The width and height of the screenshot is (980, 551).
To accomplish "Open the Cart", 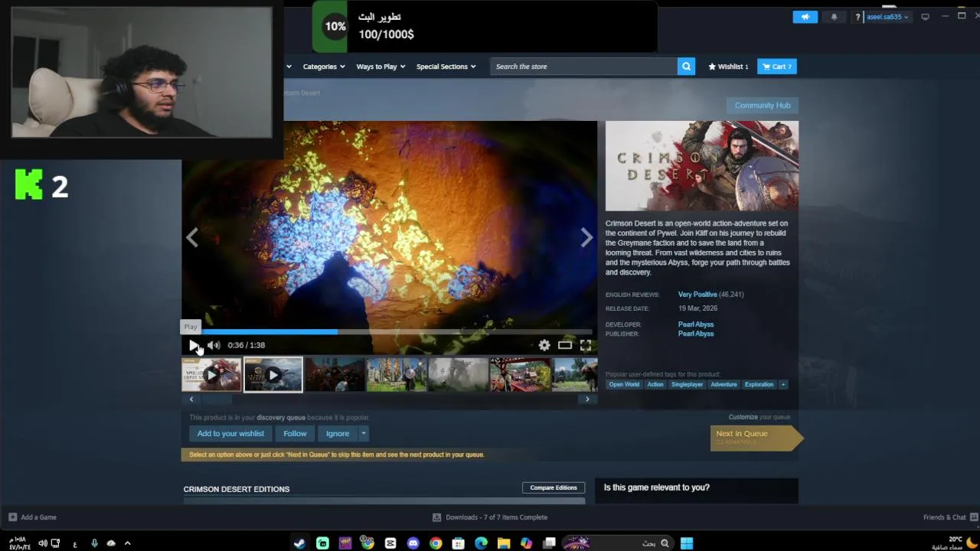I will (777, 67).
